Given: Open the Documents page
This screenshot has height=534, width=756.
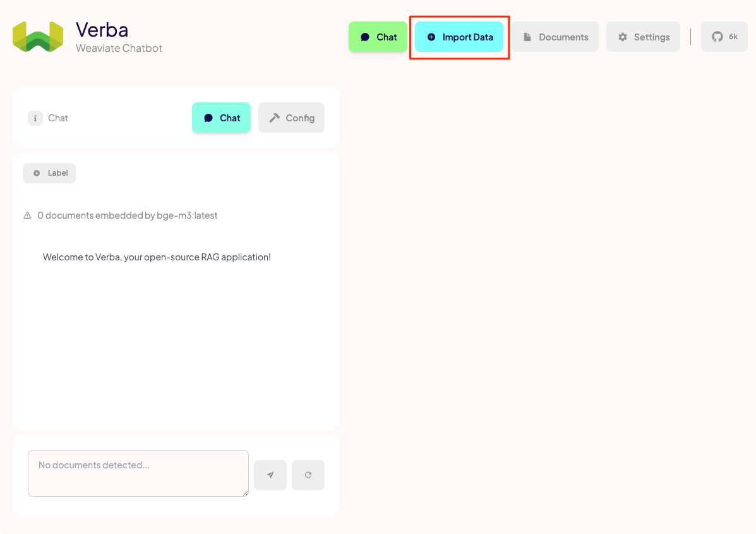Looking at the screenshot, I should (x=555, y=37).
